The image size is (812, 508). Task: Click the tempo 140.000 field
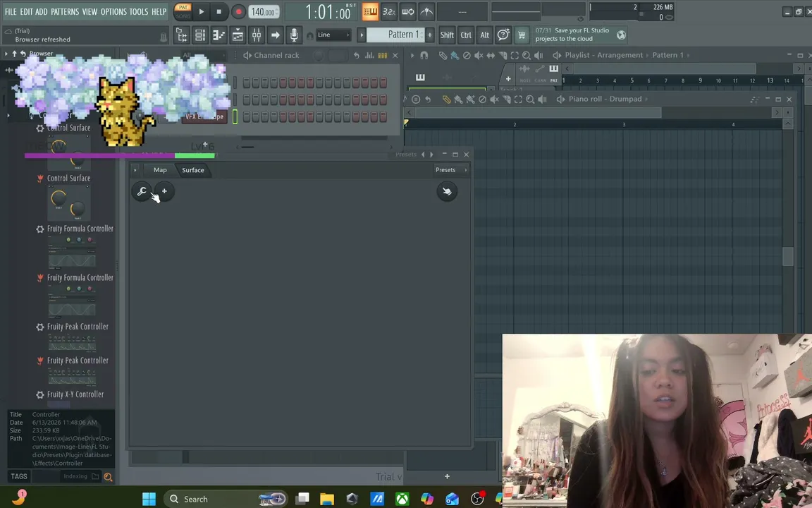coord(264,11)
